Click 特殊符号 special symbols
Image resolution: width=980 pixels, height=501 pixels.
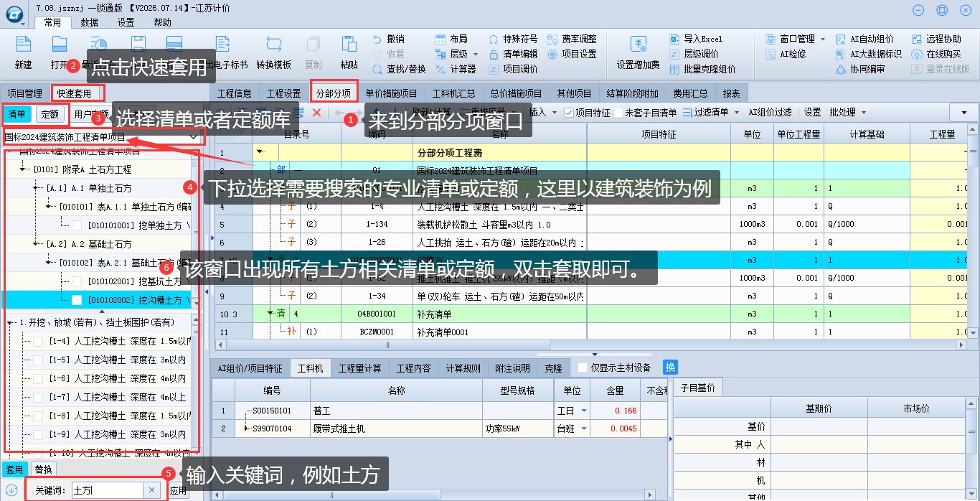coord(513,39)
